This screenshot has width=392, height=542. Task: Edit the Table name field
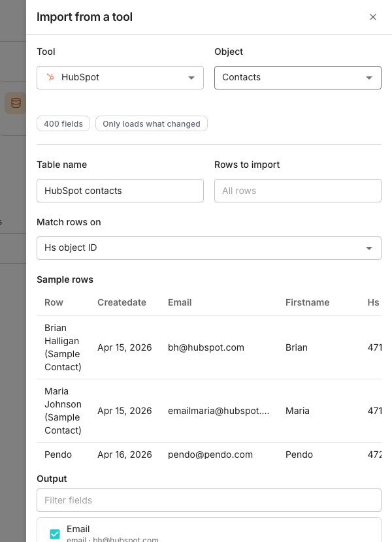tap(120, 191)
